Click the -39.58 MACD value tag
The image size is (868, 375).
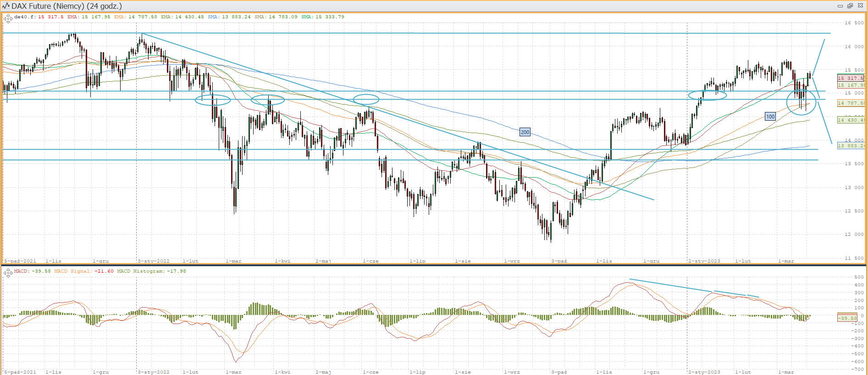(847, 318)
